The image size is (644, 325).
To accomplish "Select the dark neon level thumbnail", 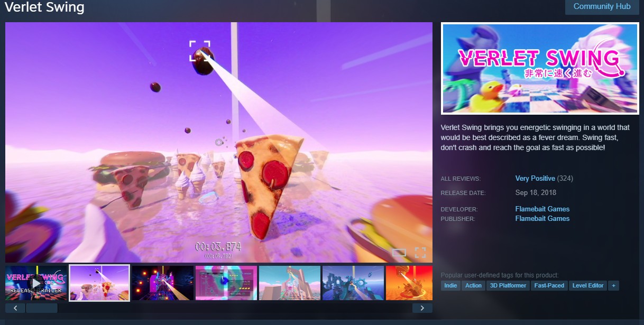I will coord(163,283).
